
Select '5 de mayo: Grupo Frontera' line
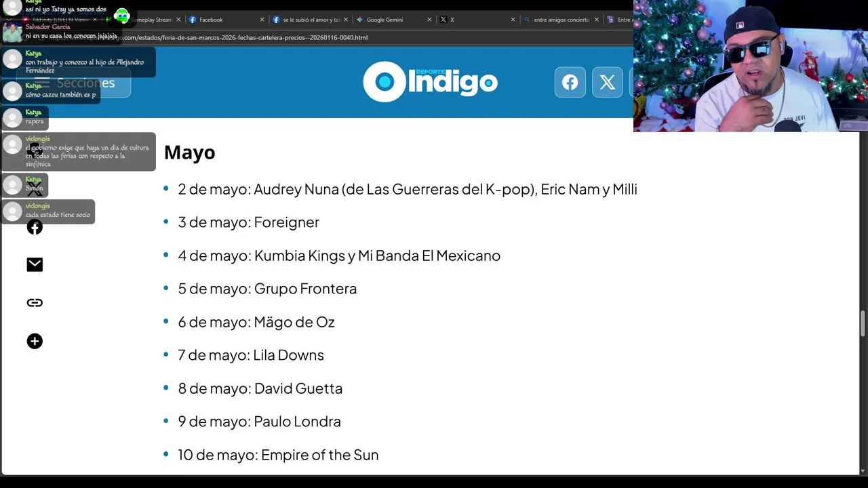(267, 289)
